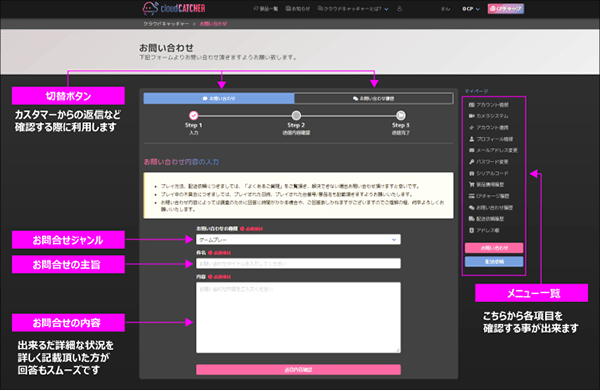Viewport: 600px width, 390px height.
Task: Click the camera icon beside カメラシステム
Action: pyautogui.click(x=471, y=116)
